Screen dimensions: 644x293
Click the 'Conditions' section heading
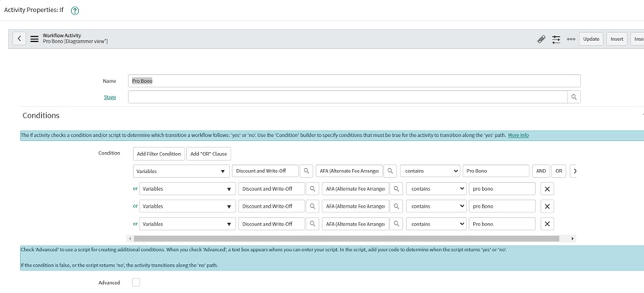point(41,115)
